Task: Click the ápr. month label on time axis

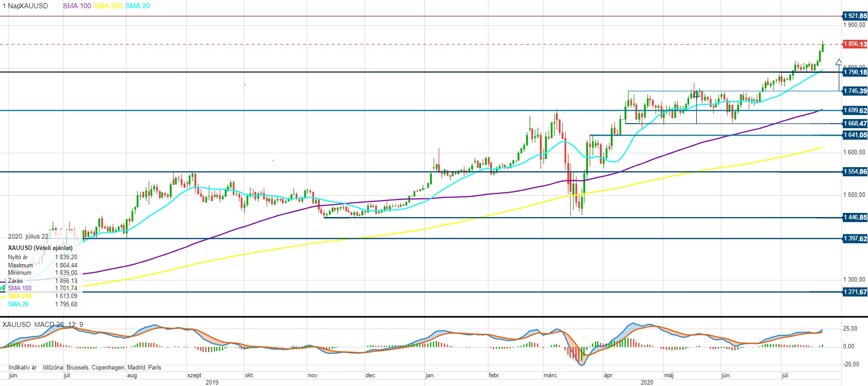Action: pyautogui.click(x=609, y=375)
